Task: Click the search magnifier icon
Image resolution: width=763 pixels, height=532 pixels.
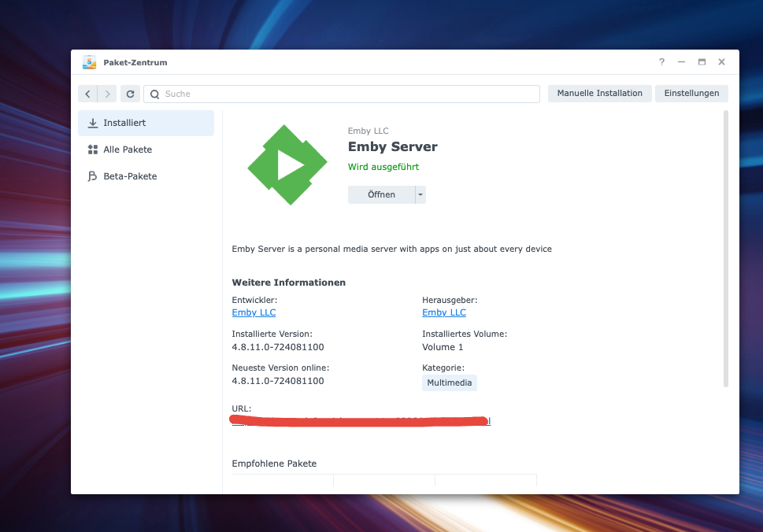Action: [155, 94]
